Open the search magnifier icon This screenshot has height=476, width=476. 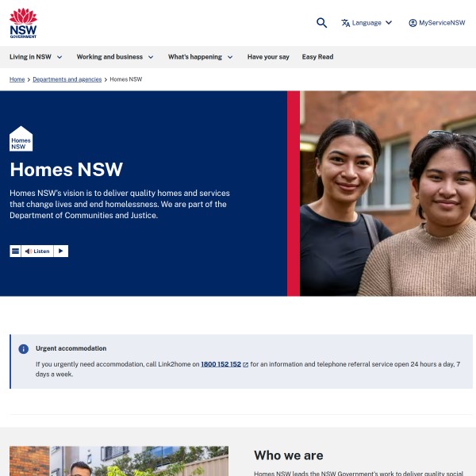[x=321, y=23]
